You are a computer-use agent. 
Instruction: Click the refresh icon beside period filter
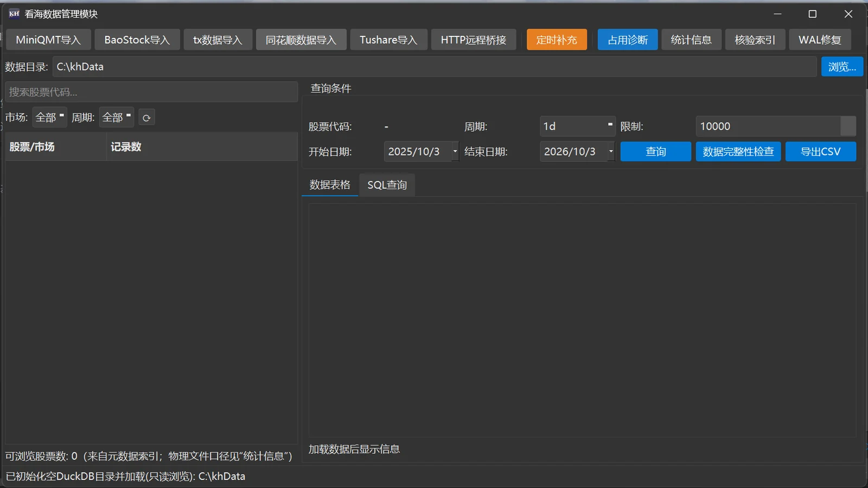[x=146, y=118]
